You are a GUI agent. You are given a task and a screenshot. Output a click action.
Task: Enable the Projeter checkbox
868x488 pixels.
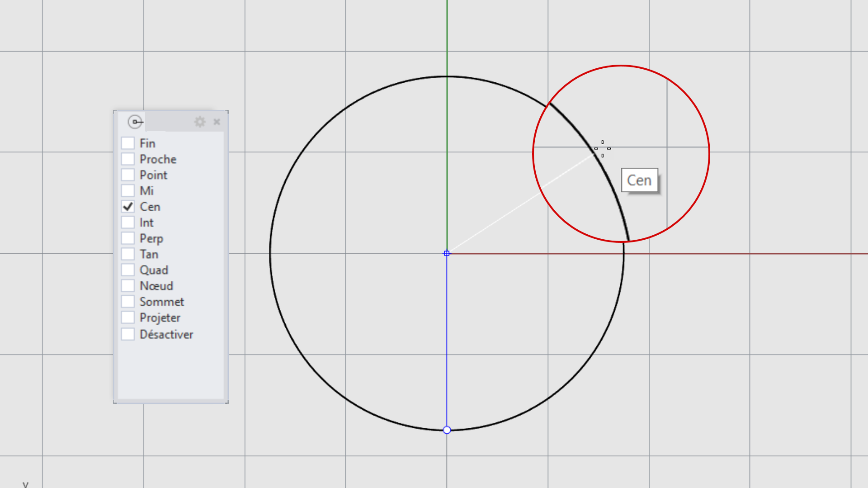tap(128, 317)
